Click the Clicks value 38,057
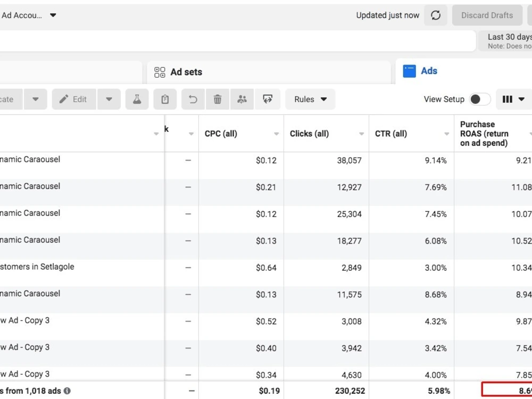532x399 pixels. [x=349, y=161]
